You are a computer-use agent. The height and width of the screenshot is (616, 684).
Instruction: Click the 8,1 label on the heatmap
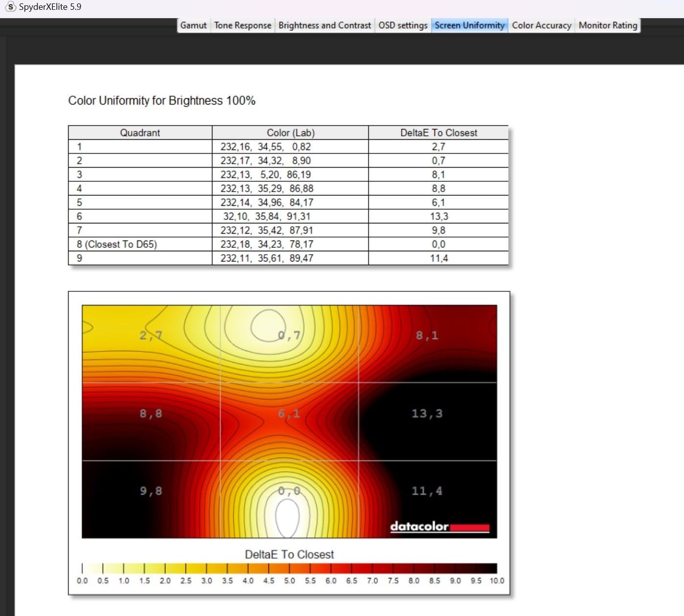[x=427, y=335]
